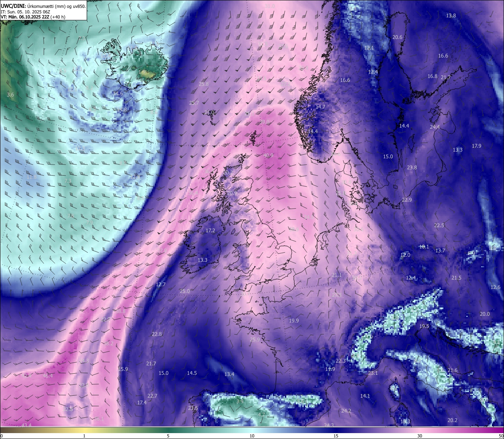The height and width of the screenshot is (439, 504).
Task: Click the 24.2 value on the map
Action: [x=346, y=411]
